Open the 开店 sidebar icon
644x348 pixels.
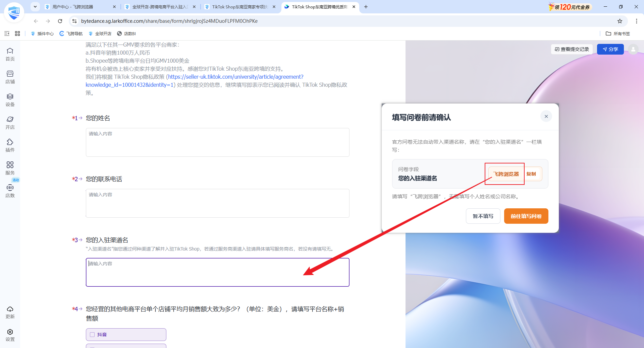pos(10,123)
